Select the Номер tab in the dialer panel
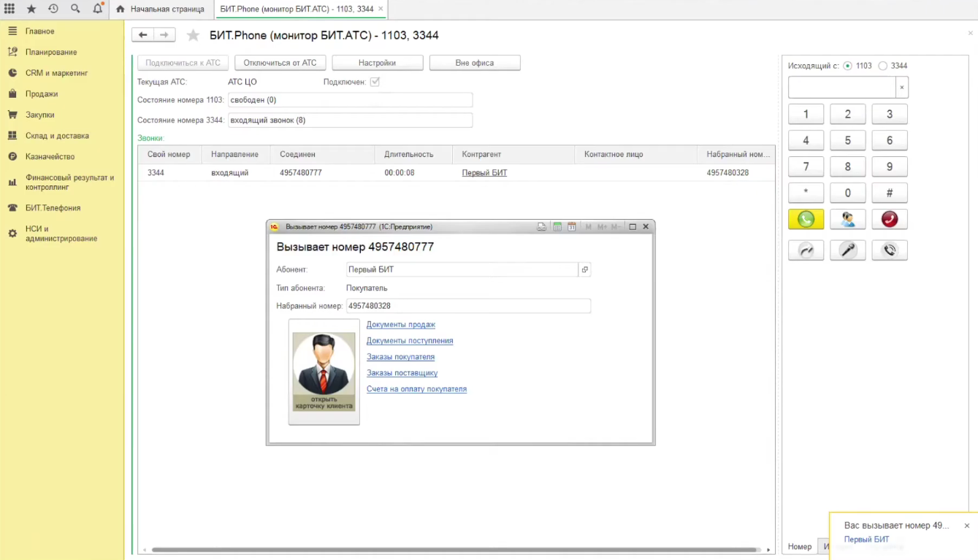The height and width of the screenshot is (560, 978). tap(800, 546)
